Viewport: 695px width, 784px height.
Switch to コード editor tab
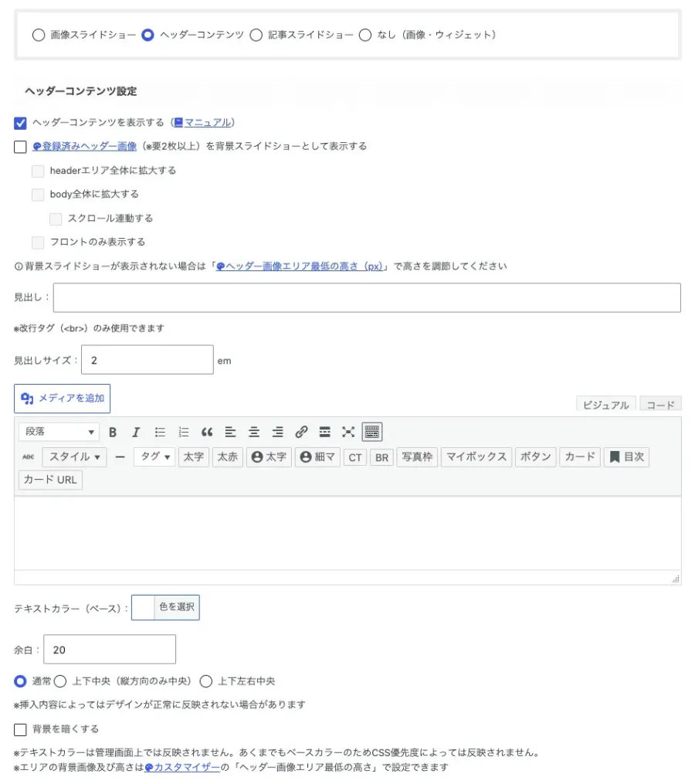pyautogui.click(x=660, y=405)
